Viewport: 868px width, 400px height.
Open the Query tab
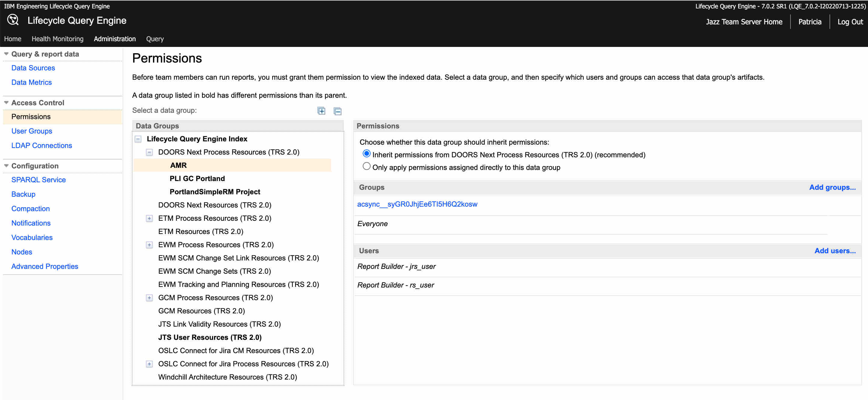pyautogui.click(x=155, y=39)
